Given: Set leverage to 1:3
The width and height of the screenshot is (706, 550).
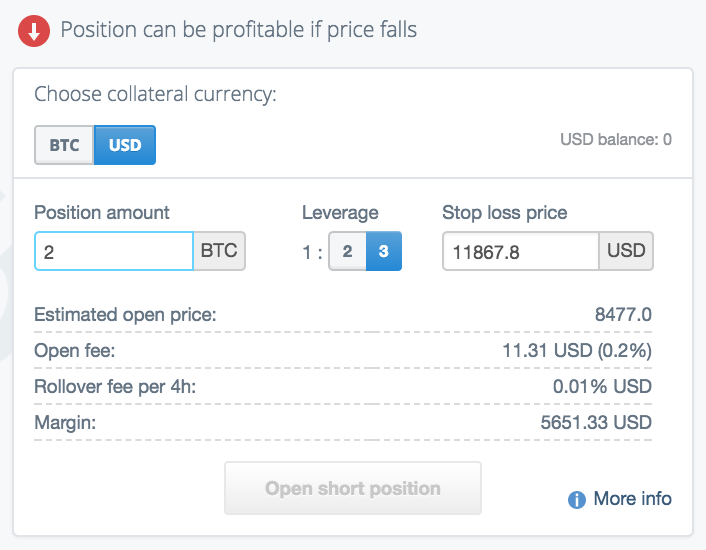Looking at the screenshot, I should coord(384,251).
